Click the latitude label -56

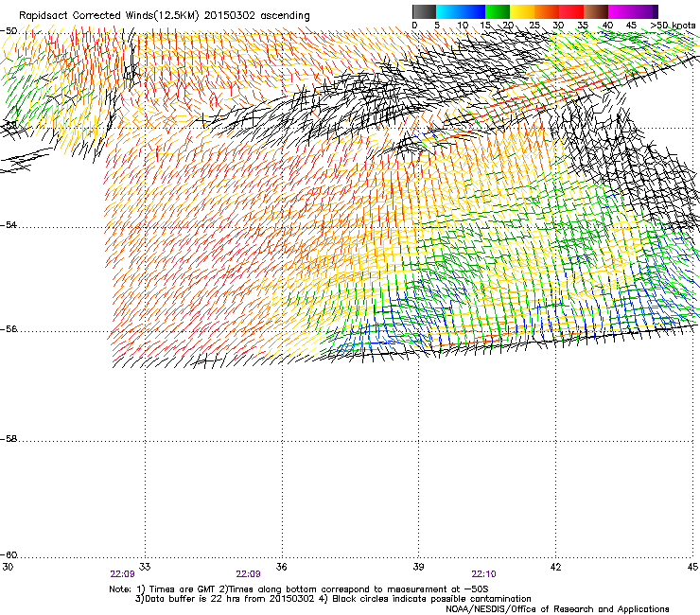(x=9, y=329)
